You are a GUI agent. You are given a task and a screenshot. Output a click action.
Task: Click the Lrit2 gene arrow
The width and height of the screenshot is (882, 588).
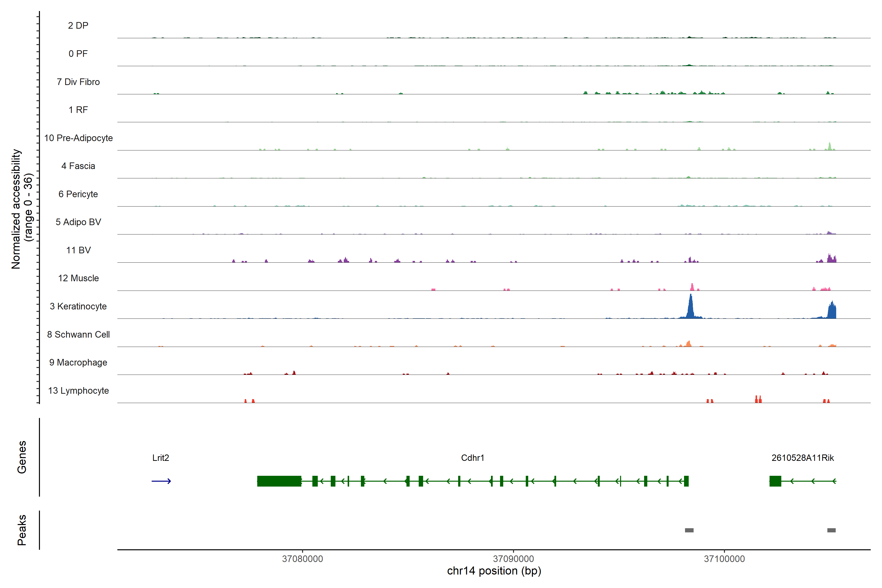pos(161,481)
